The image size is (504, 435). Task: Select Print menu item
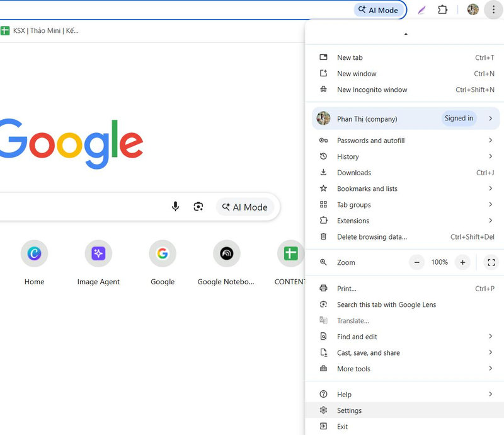click(x=405, y=289)
